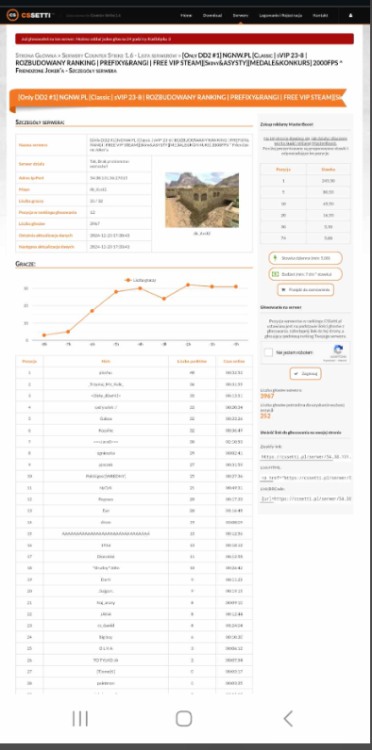Select the 'Zwykły link' URL field

[306, 457]
